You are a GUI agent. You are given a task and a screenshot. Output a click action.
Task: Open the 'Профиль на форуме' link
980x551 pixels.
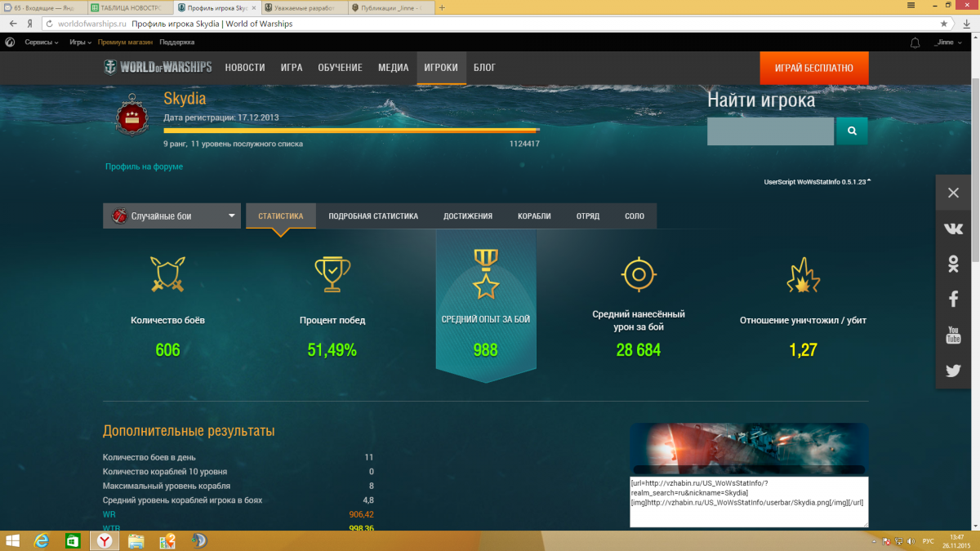(144, 167)
